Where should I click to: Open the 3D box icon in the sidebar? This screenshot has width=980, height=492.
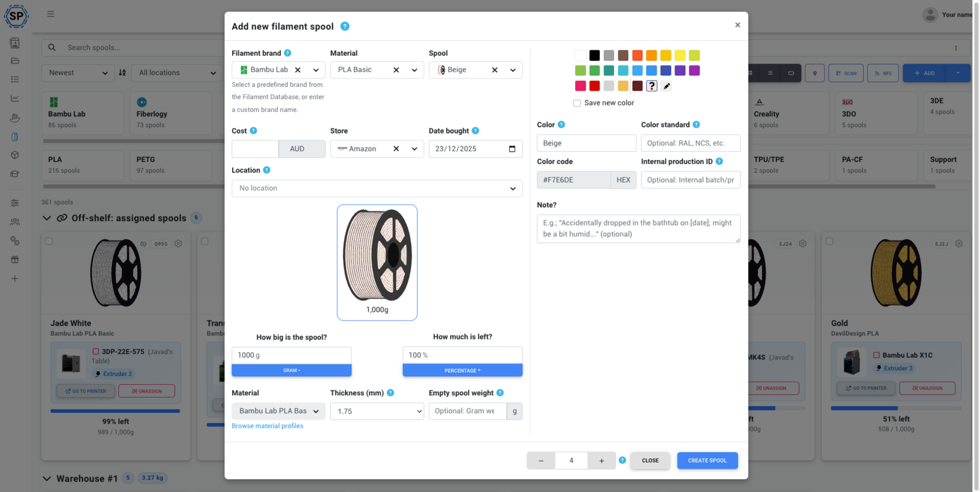[x=15, y=155]
